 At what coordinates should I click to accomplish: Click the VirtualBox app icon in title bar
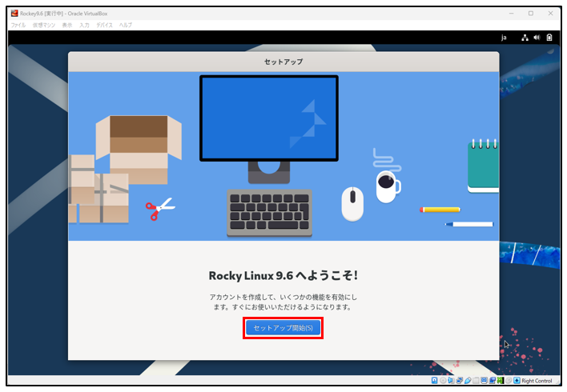14,13
